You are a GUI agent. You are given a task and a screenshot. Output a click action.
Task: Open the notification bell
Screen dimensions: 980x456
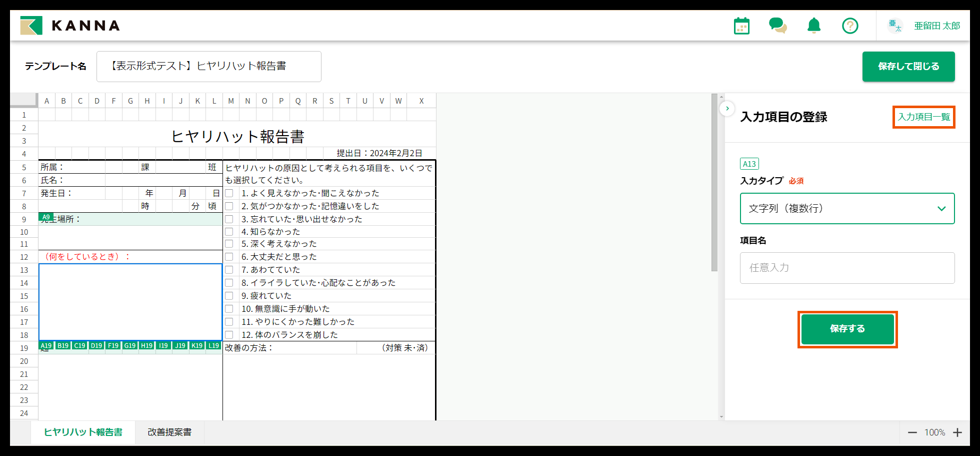click(814, 26)
